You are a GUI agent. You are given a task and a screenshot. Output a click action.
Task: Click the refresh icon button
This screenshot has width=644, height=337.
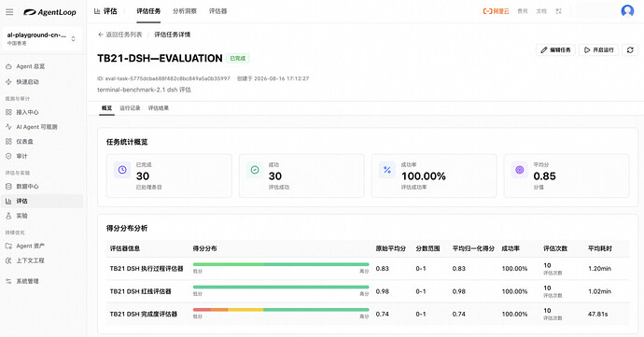tap(630, 49)
